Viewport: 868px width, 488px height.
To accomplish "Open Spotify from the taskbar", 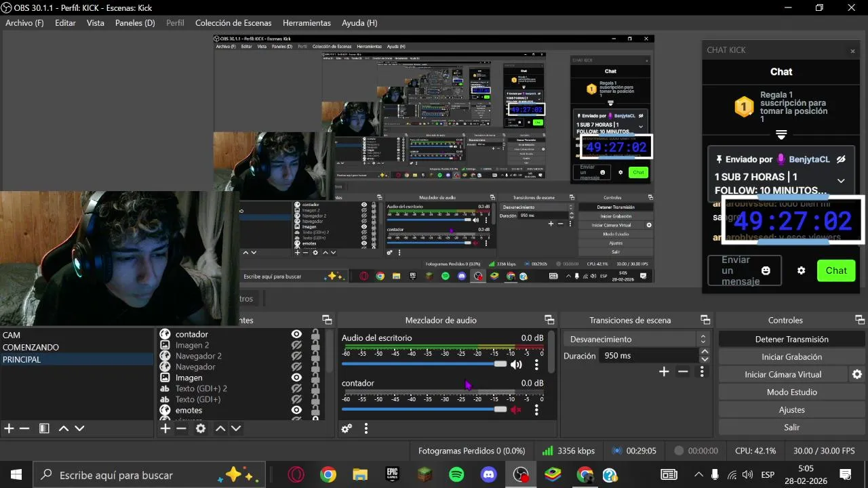I will point(456,474).
